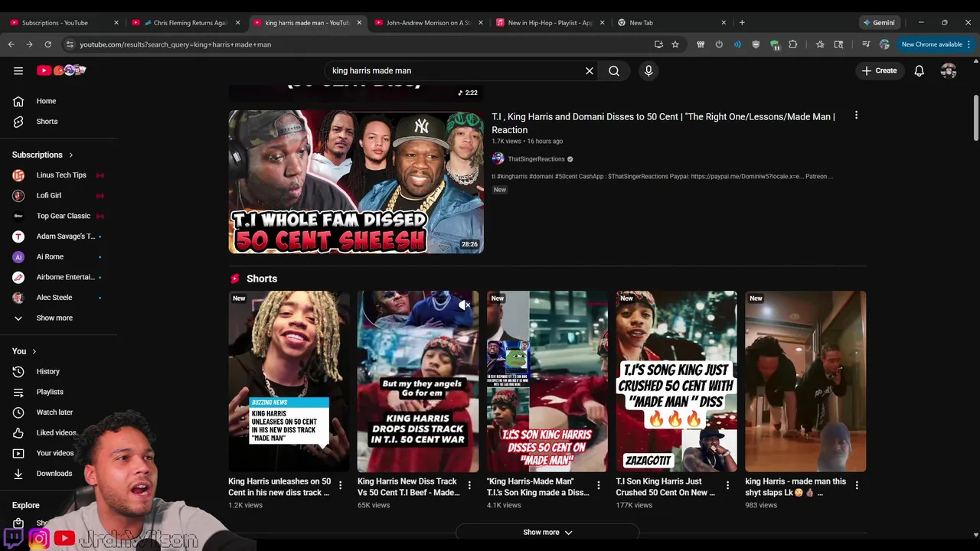This screenshot has width=980, height=551.
Task: Open Short 'King Harris unleashes on 50 Cent' thumbnail
Action: coord(289,381)
